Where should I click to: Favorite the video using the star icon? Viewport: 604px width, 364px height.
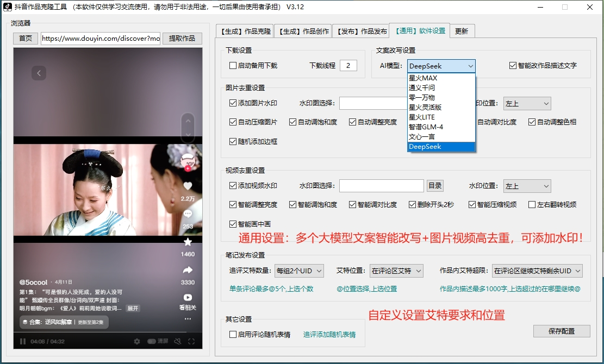point(188,242)
